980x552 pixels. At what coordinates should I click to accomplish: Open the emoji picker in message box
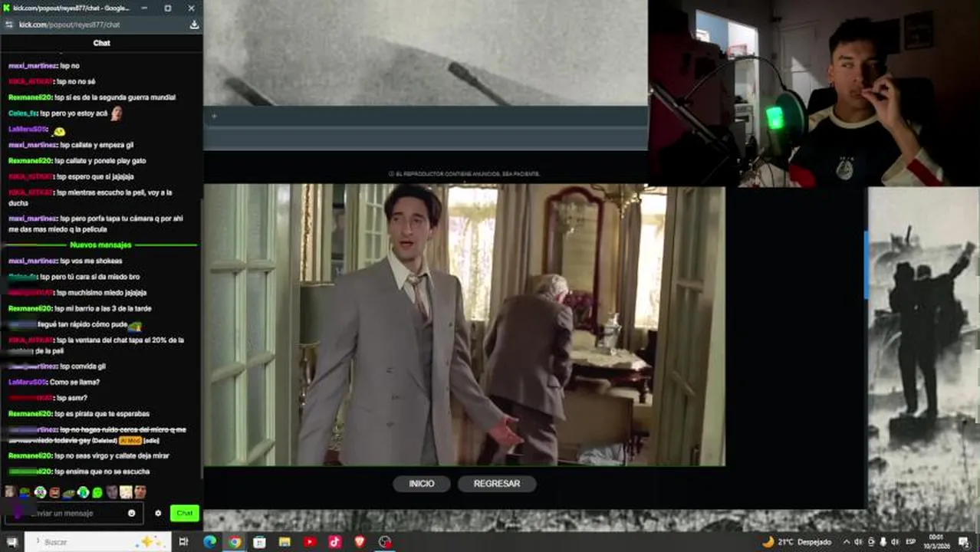pos(131,513)
